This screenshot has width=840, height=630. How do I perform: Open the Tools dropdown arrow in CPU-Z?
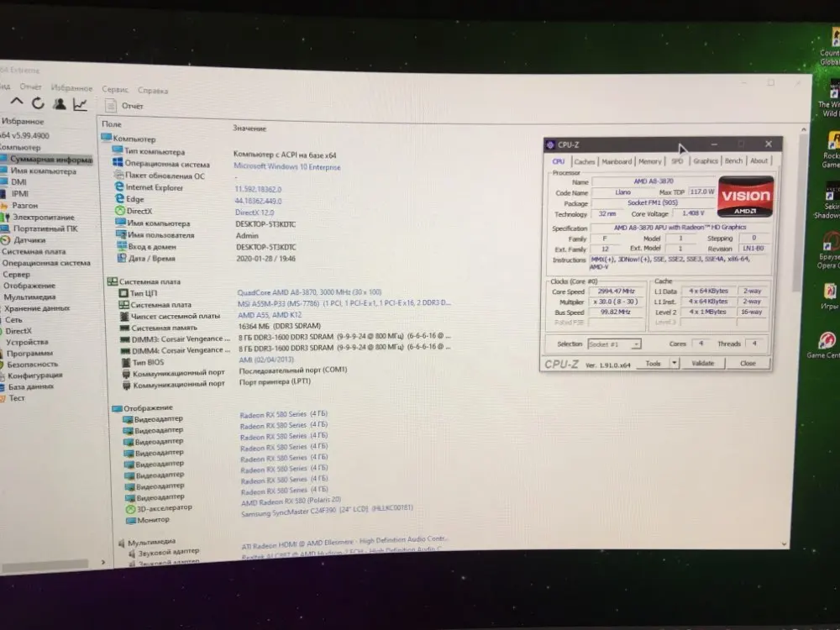point(674,363)
